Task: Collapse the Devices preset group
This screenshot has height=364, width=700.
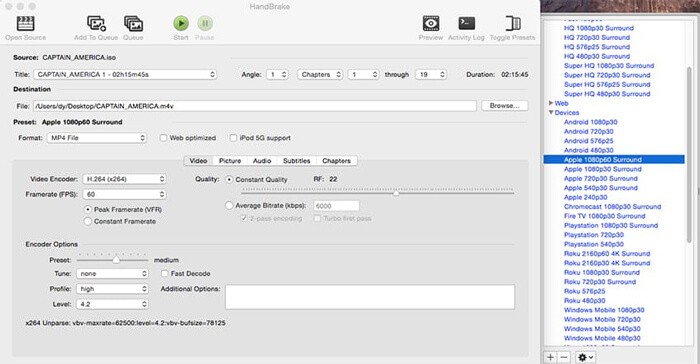Action: (x=551, y=113)
